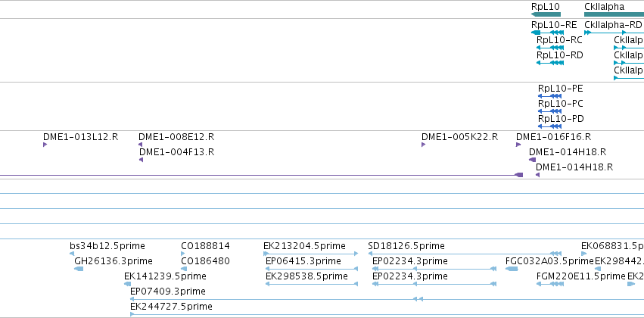Click the CkIIalpha-RD transcript line
The height and width of the screenshot is (318, 644).
tap(614, 33)
